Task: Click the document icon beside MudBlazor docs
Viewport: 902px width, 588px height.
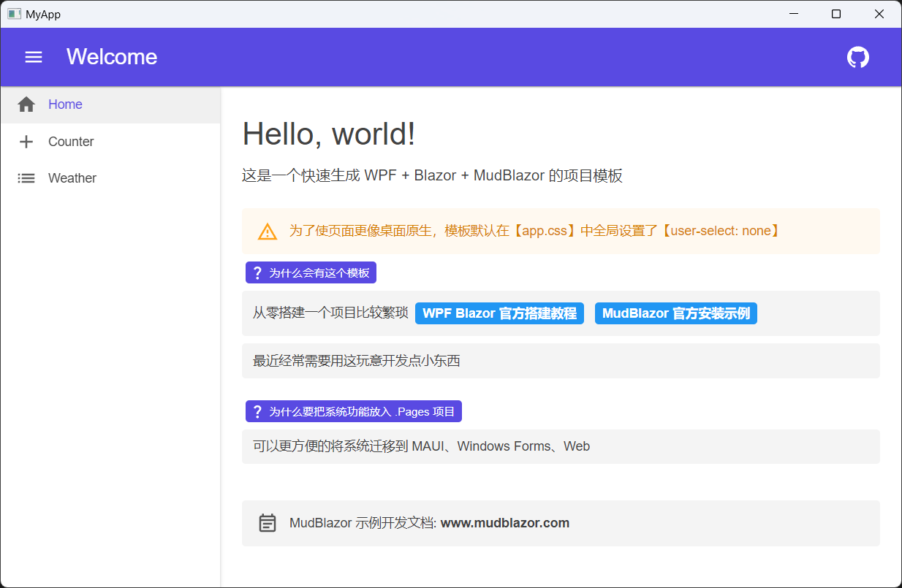Action: 268,523
